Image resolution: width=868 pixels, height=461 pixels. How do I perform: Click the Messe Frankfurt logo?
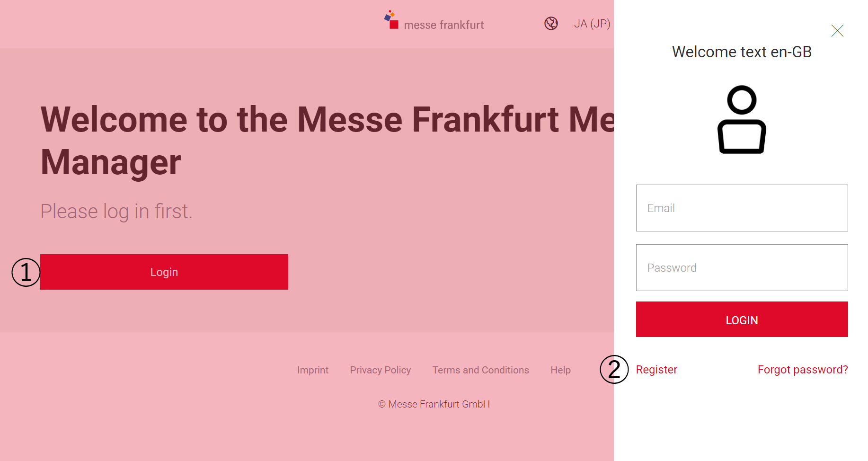point(434,21)
